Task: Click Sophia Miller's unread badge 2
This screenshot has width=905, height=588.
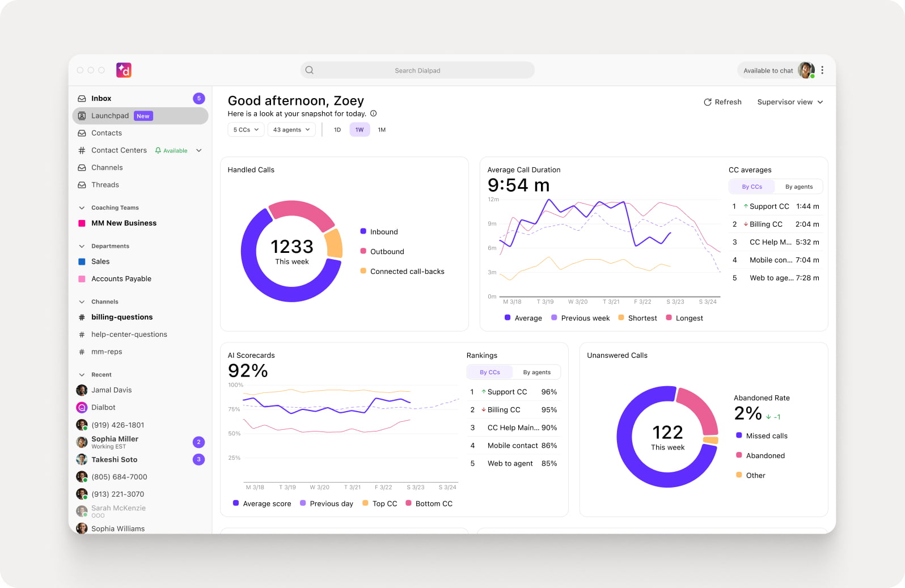Action: [199, 442]
